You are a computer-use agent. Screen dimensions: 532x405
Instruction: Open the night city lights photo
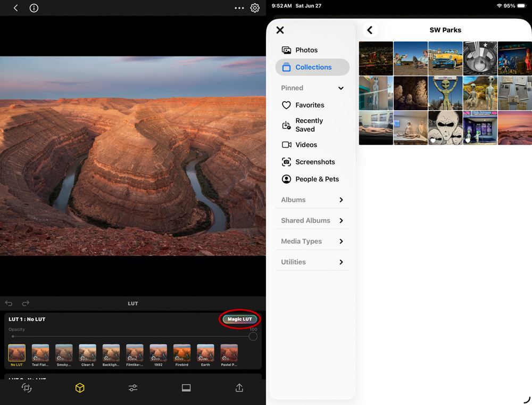coord(376,59)
